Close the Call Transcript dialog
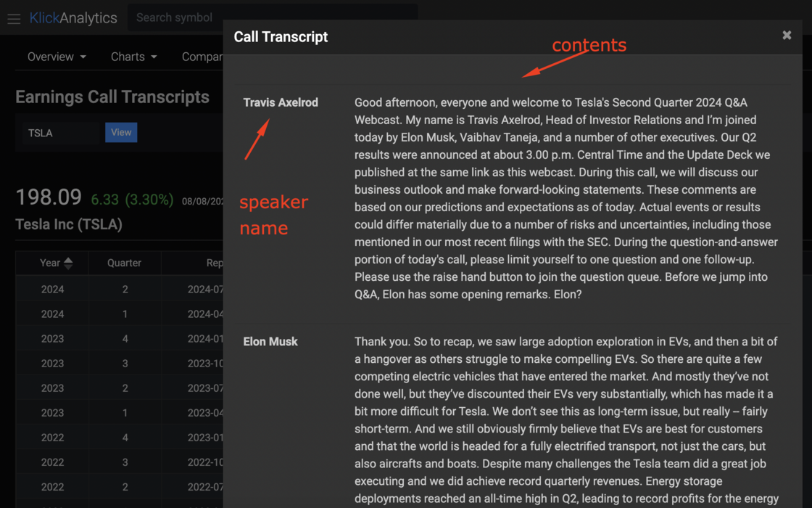The width and height of the screenshot is (812, 508). (x=787, y=35)
